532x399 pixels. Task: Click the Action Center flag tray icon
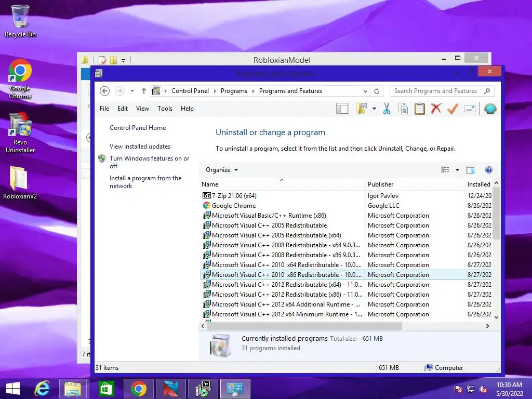coord(458,389)
